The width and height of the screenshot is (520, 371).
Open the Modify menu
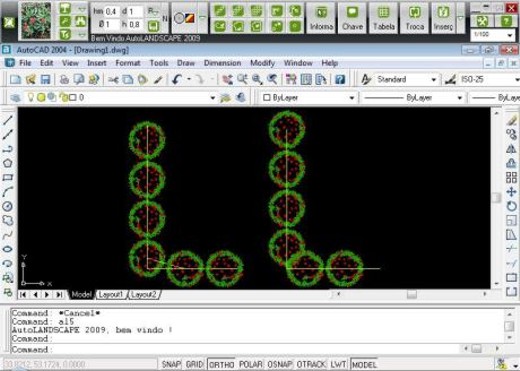[262, 63]
